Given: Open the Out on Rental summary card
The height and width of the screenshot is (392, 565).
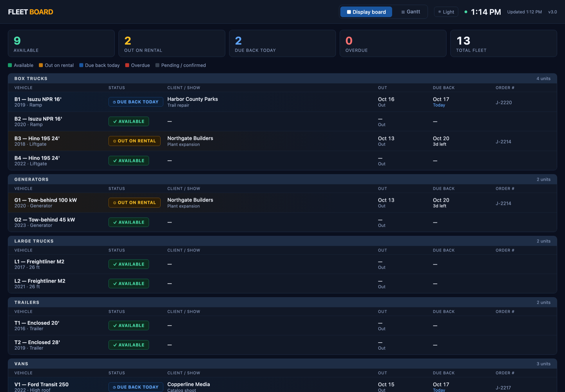Looking at the screenshot, I should (172, 43).
